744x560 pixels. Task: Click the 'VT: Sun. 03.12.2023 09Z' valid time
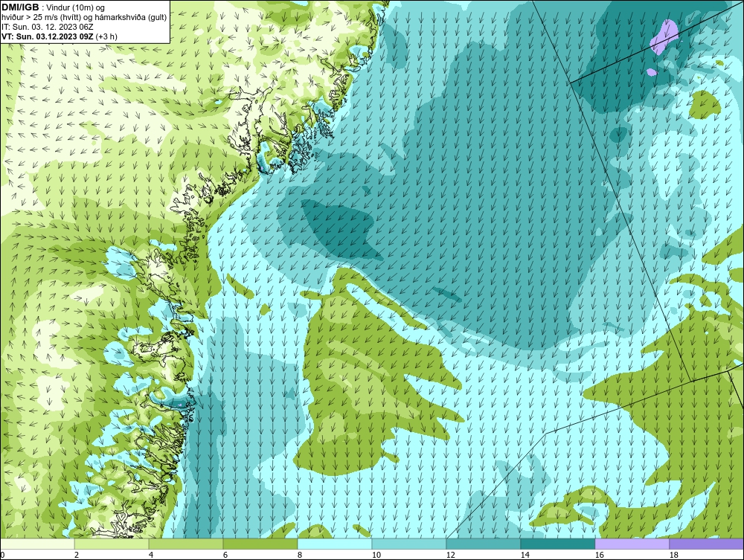point(48,36)
